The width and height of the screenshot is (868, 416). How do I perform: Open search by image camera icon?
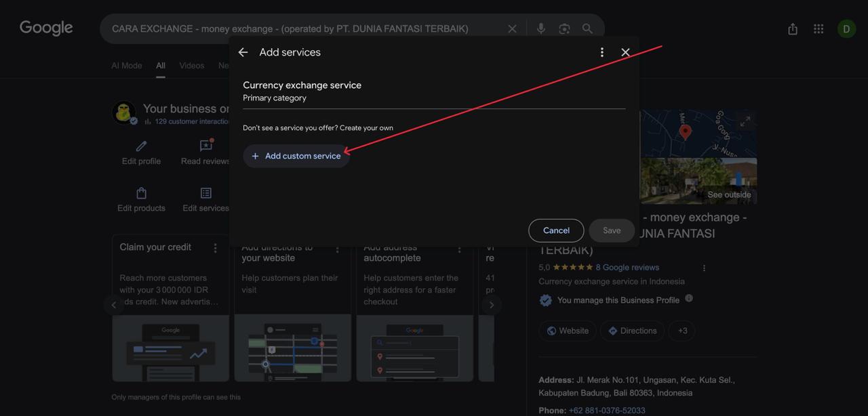564,28
